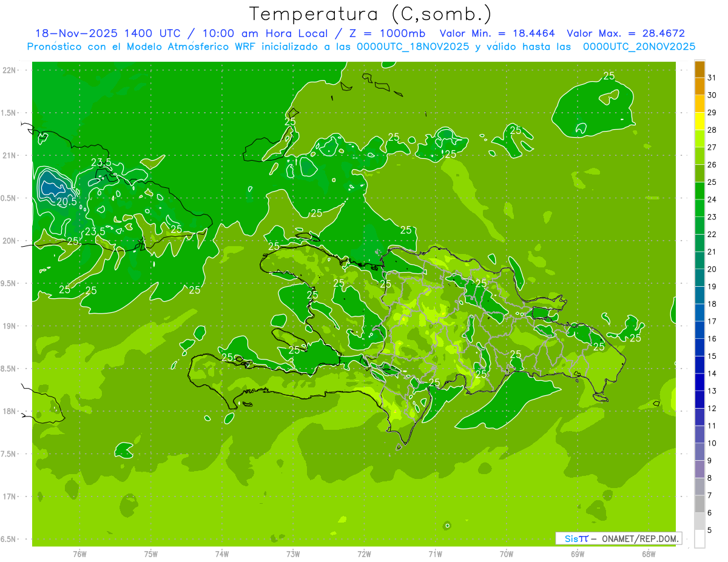Viewport: 728px width, 562px height.
Task: Click legend value '9'
Action: coord(710,460)
